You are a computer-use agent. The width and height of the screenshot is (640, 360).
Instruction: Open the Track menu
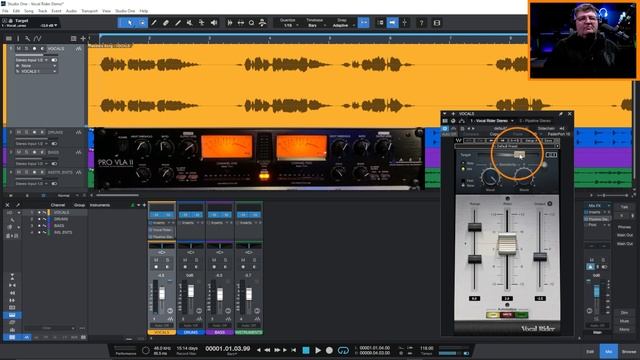(42, 11)
